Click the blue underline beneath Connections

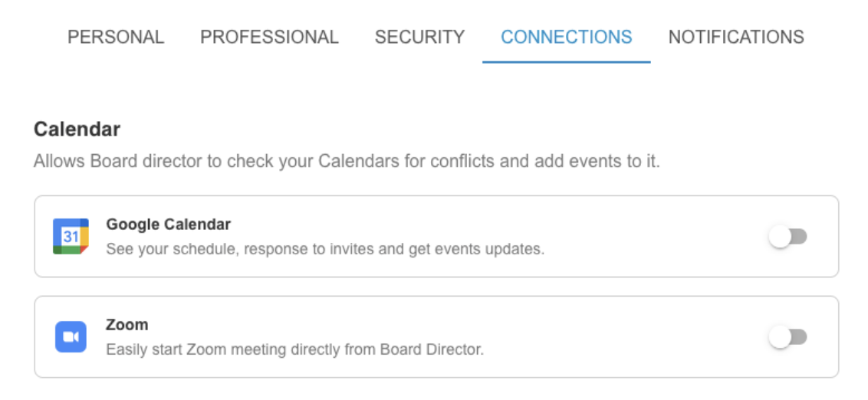click(x=567, y=62)
